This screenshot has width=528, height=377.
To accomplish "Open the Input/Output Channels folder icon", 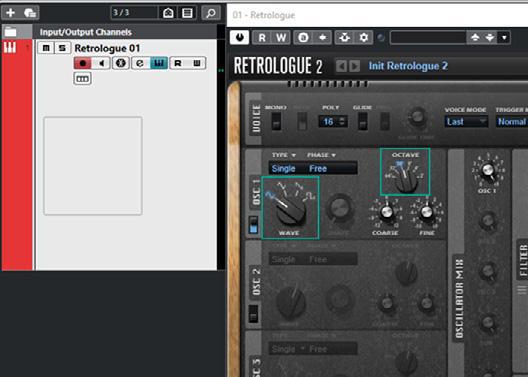I will [x=10, y=32].
